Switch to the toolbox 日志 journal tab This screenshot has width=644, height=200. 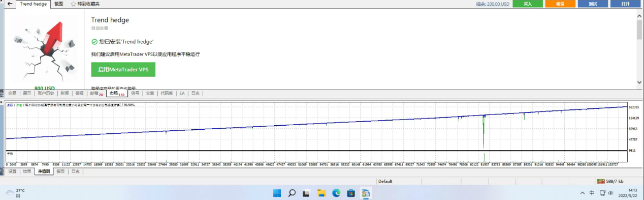pyautogui.click(x=195, y=93)
